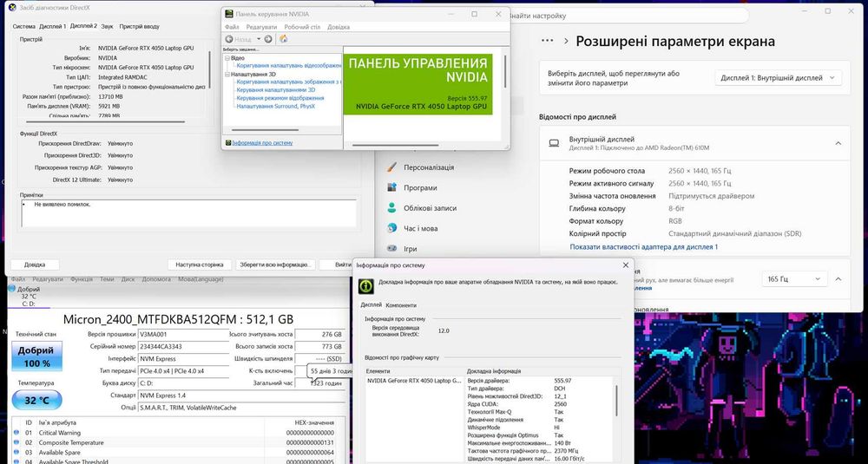
Task: Open the Інформація про систему link
Action: point(262,143)
